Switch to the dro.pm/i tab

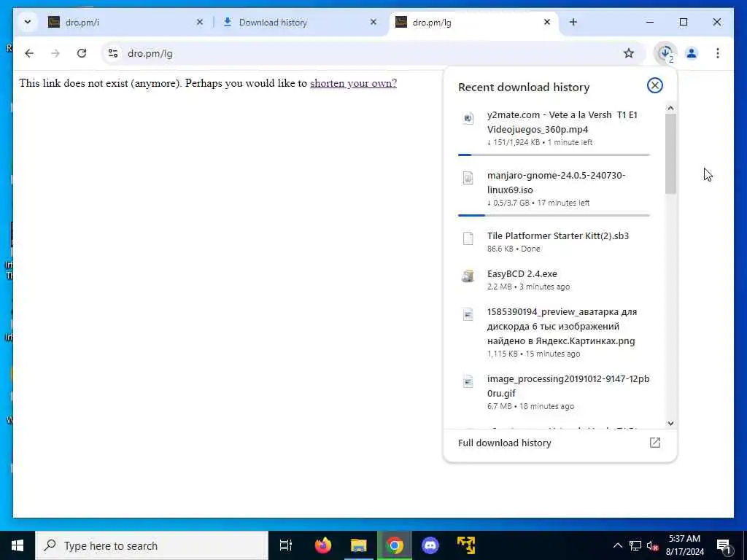(x=124, y=23)
